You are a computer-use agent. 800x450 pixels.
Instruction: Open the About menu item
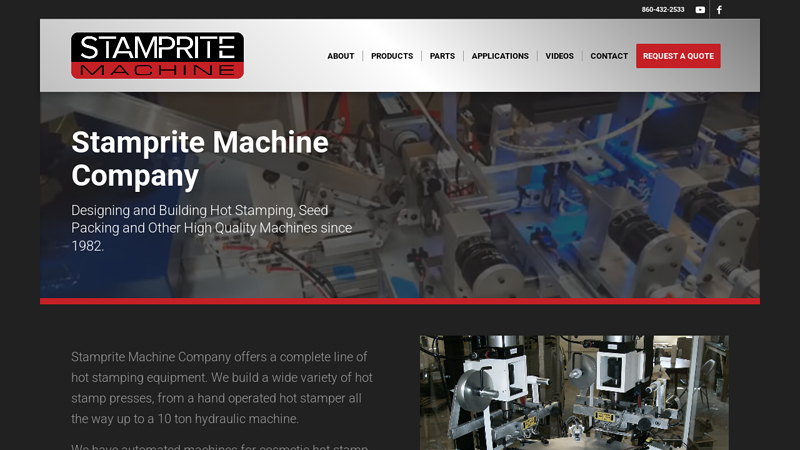pos(341,56)
